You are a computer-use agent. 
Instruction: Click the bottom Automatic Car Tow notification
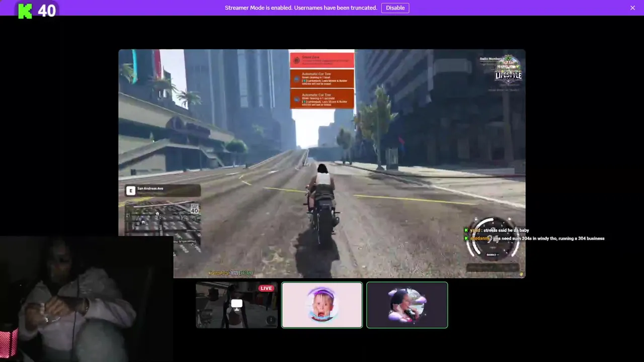click(322, 99)
